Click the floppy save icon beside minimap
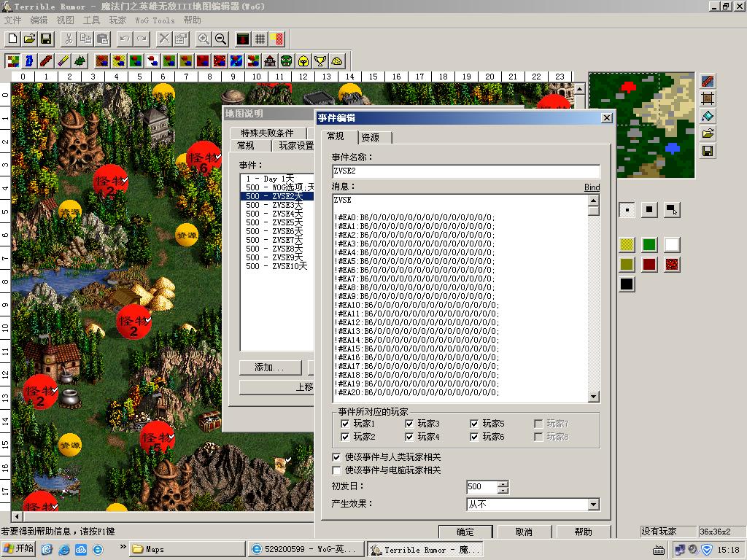Image resolution: width=747 pixels, height=560 pixels. pos(708,152)
